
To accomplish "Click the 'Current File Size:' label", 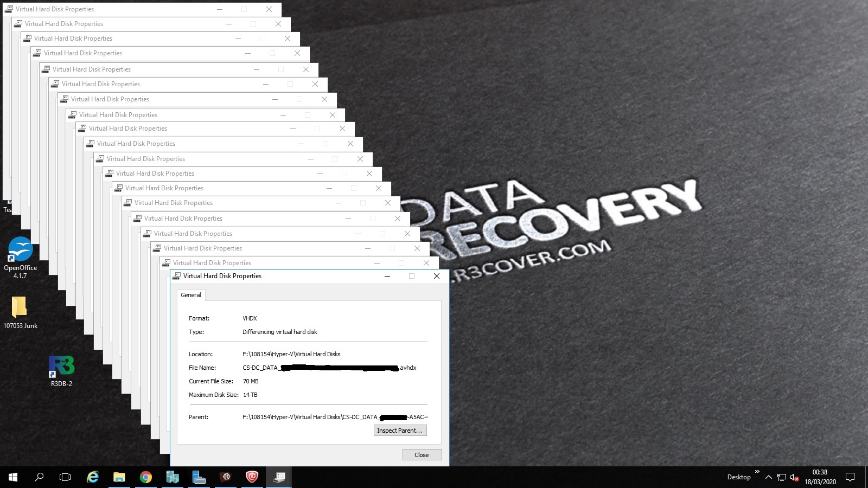I will [x=211, y=381].
